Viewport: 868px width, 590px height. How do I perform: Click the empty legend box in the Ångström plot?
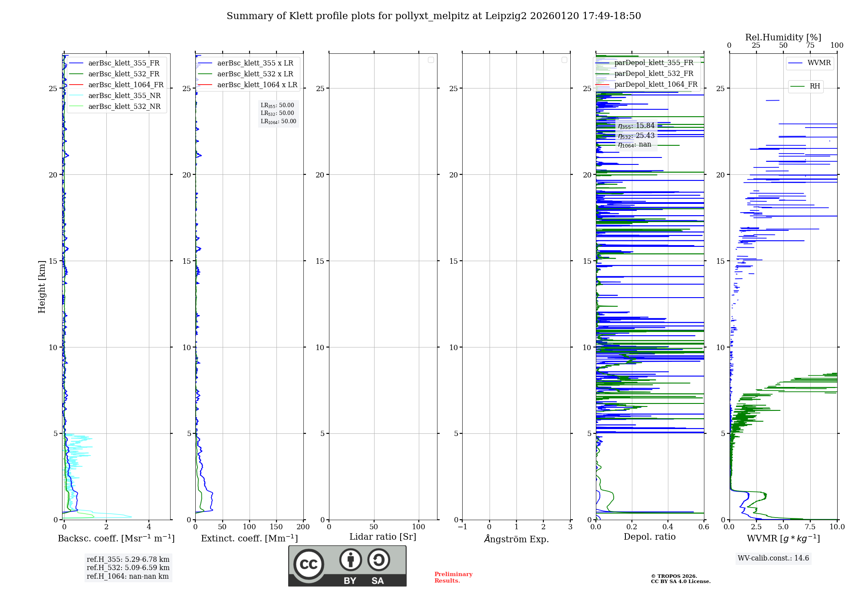click(564, 60)
